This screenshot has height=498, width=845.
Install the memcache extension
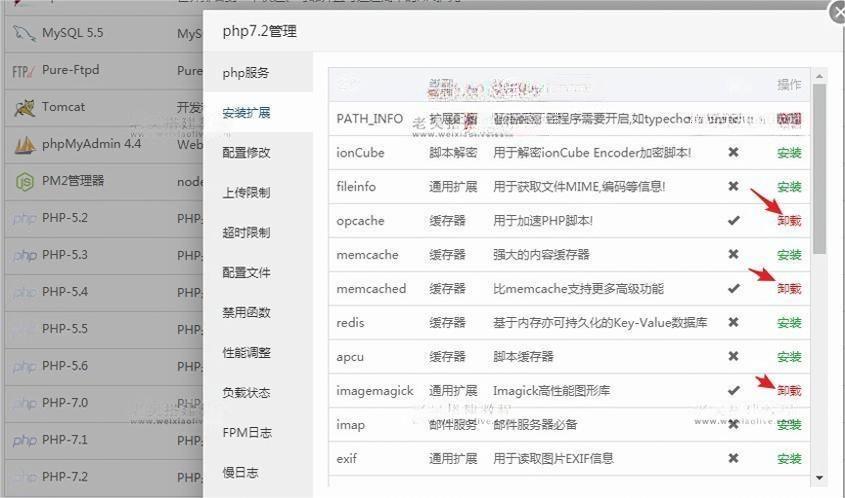point(789,255)
